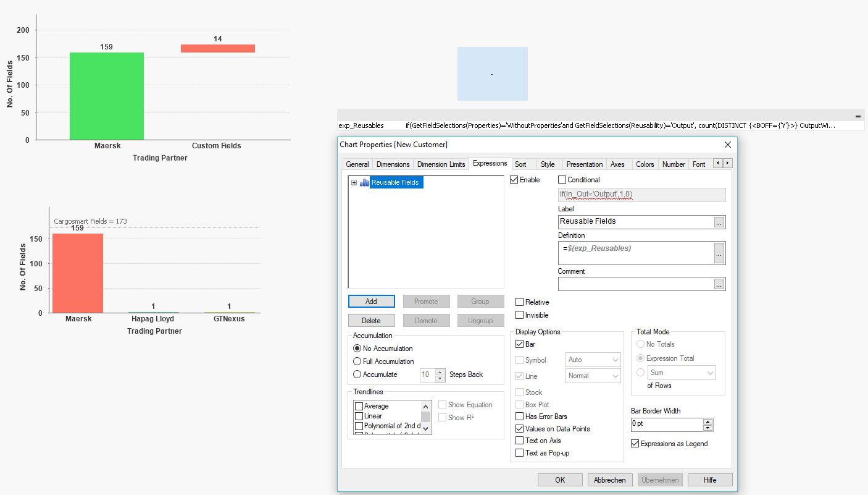This screenshot has height=495, width=868.
Task: Enable the Invisible checkbox
Action: [x=520, y=315]
